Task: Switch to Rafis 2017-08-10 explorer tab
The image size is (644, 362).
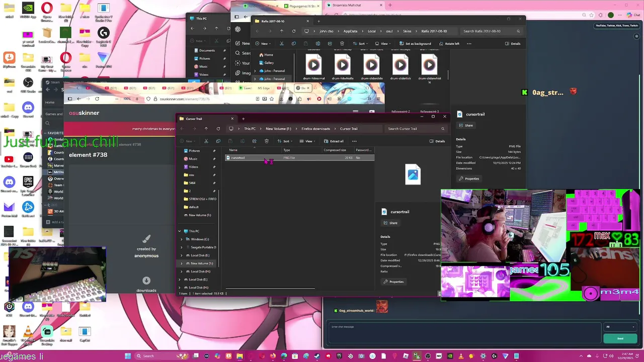Action: pyautogui.click(x=281, y=21)
